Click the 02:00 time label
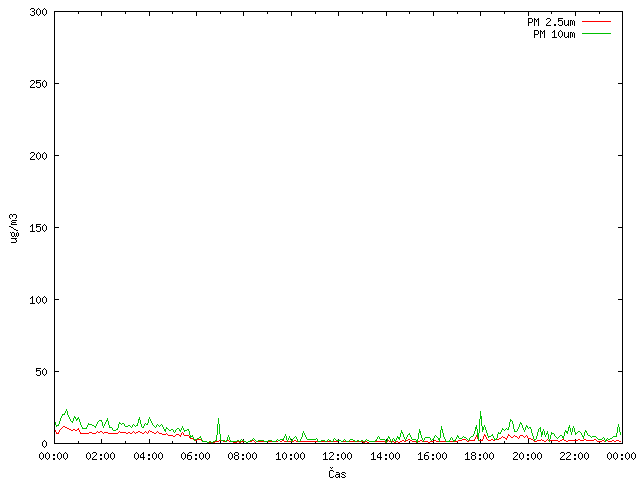This screenshot has height=480, width=640. click(100, 456)
